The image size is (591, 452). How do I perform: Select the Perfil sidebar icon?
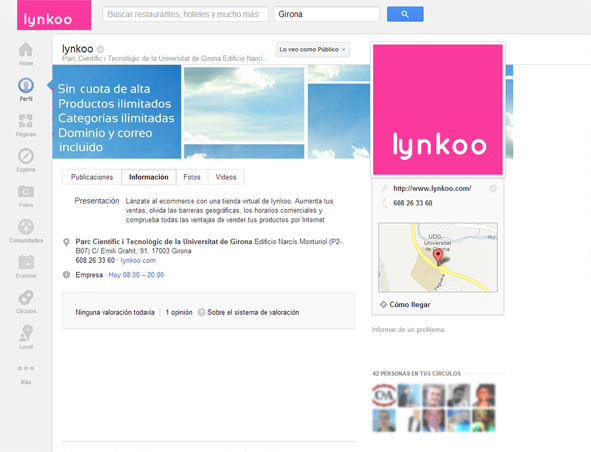point(26,86)
